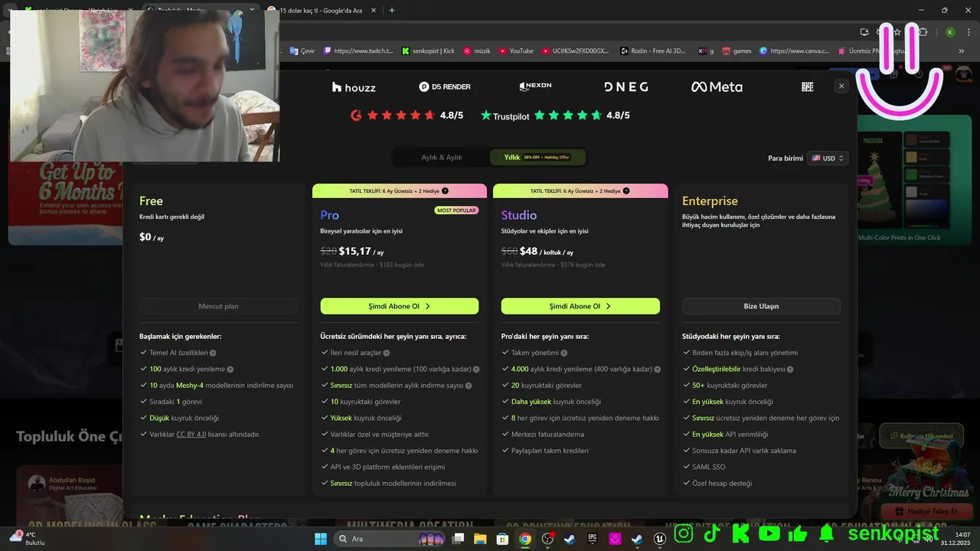Click the 'Merkezi faturalandırma' feature text
The height and width of the screenshot is (551, 980).
tap(547, 434)
